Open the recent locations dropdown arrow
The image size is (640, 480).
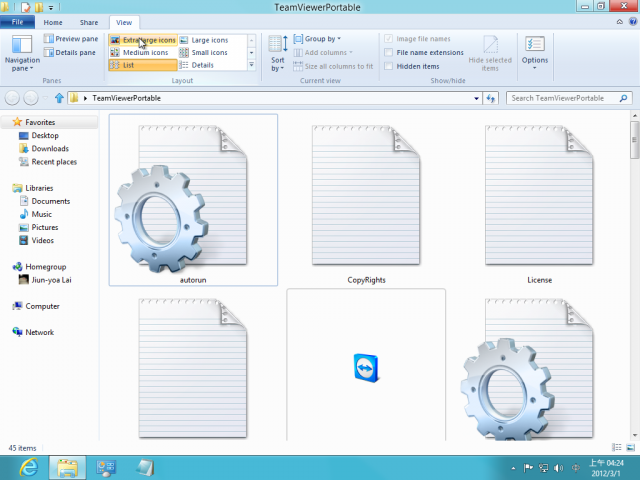point(45,98)
